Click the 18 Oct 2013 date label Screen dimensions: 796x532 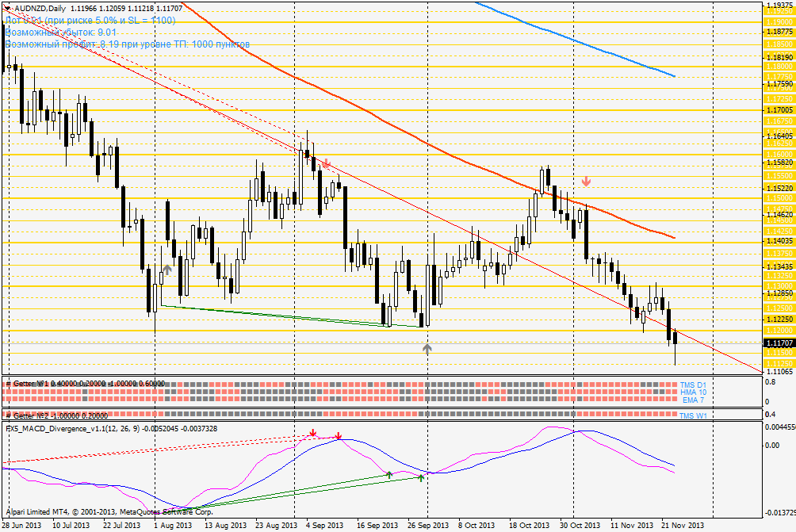point(529,526)
